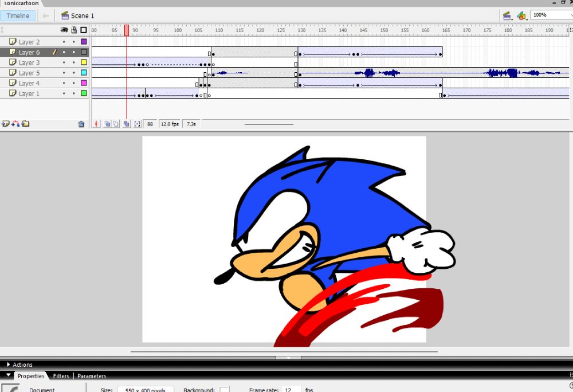Click the Insert Layer icon
Viewport: 573px width, 392px height.
[6, 124]
